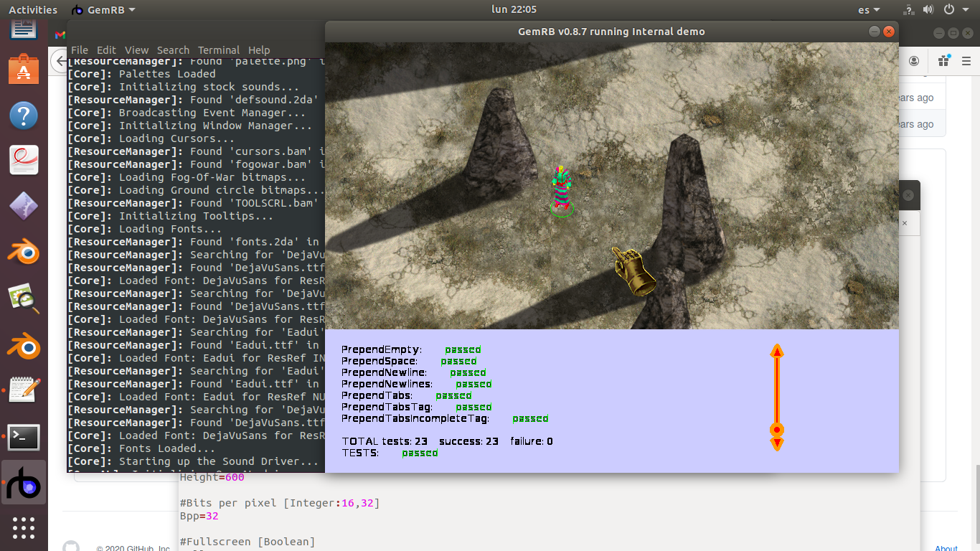This screenshot has width=980, height=551.
Task: Click the 'Fonts Loaded...' terminal line
Action: (x=141, y=448)
